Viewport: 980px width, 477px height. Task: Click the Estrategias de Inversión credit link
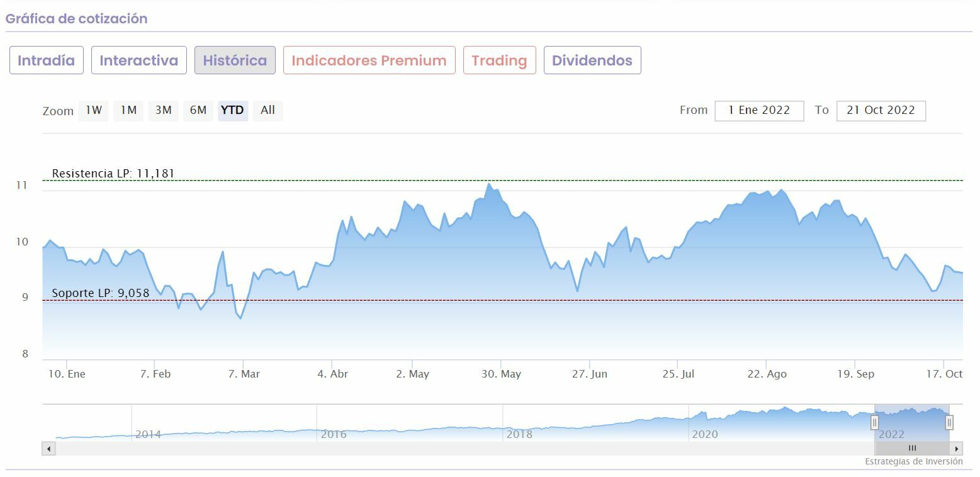[913, 461]
